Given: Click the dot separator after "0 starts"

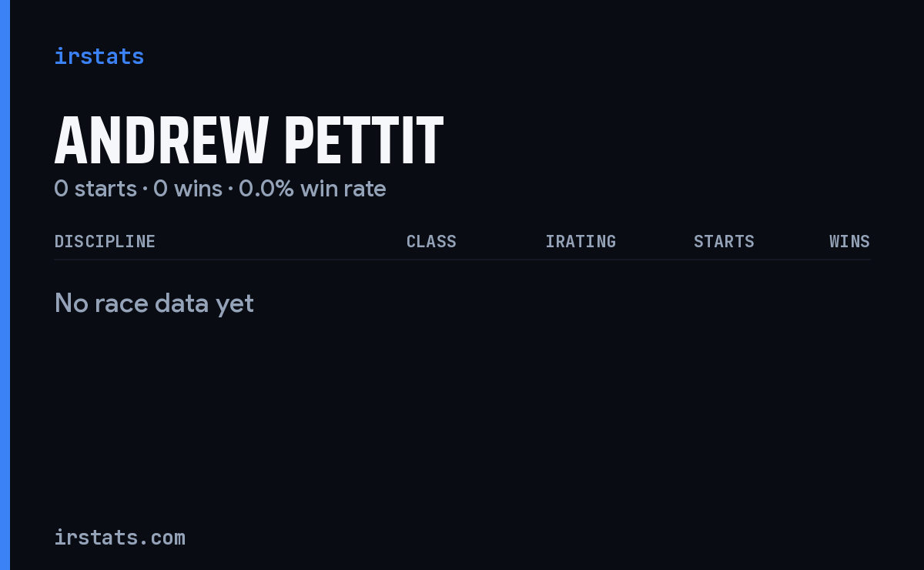Looking at the screenshot, I should [x=145, y=189].
